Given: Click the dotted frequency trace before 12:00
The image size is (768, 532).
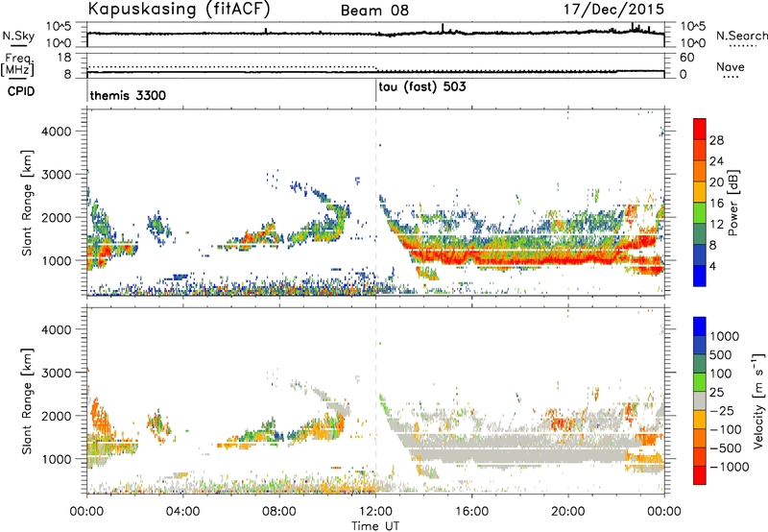Looking at the screenshot, I should click(231, 66).
